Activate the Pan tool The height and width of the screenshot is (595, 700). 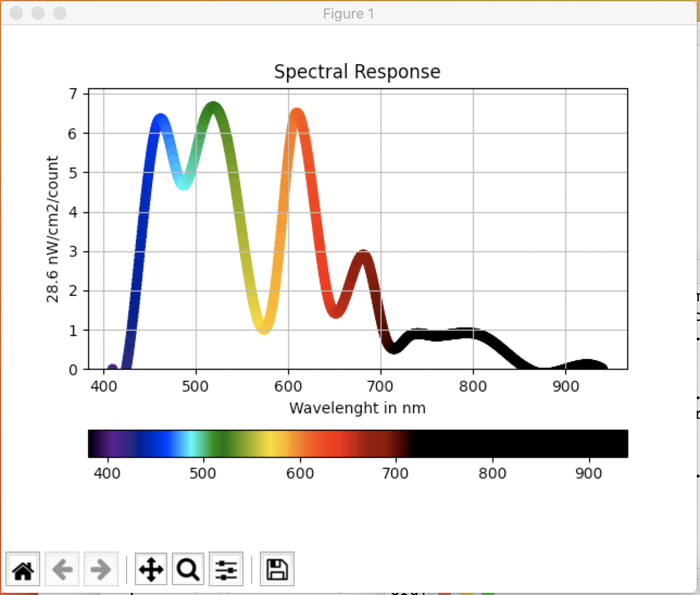click(151, 569)
